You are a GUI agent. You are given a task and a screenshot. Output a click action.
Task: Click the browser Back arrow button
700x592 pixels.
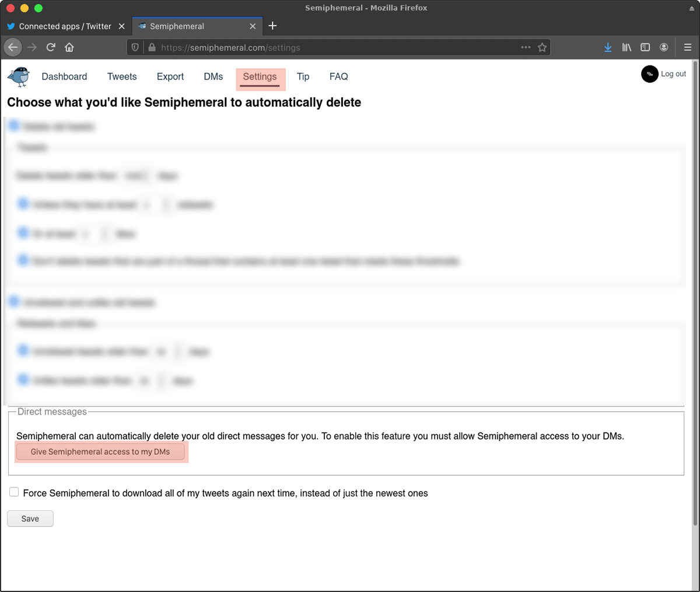pyautogui.click(x=13, y=47)
